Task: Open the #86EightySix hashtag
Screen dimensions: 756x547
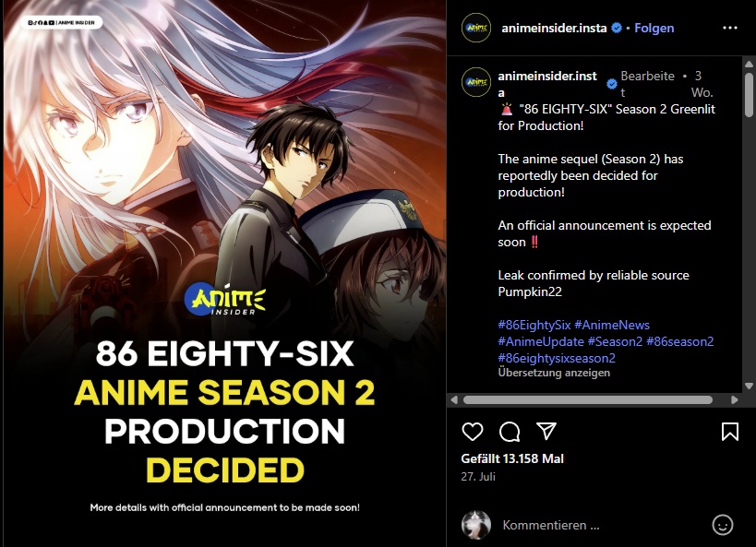Action: [534, 325]
